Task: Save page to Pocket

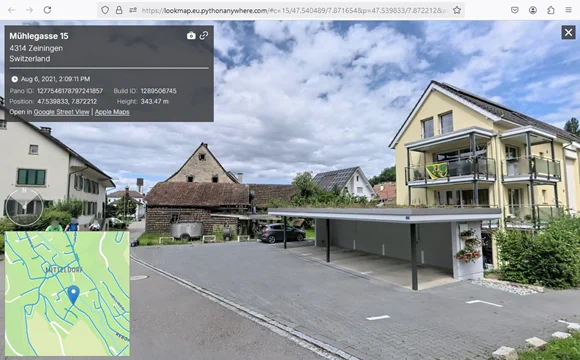Action: [x=515, y=10]
